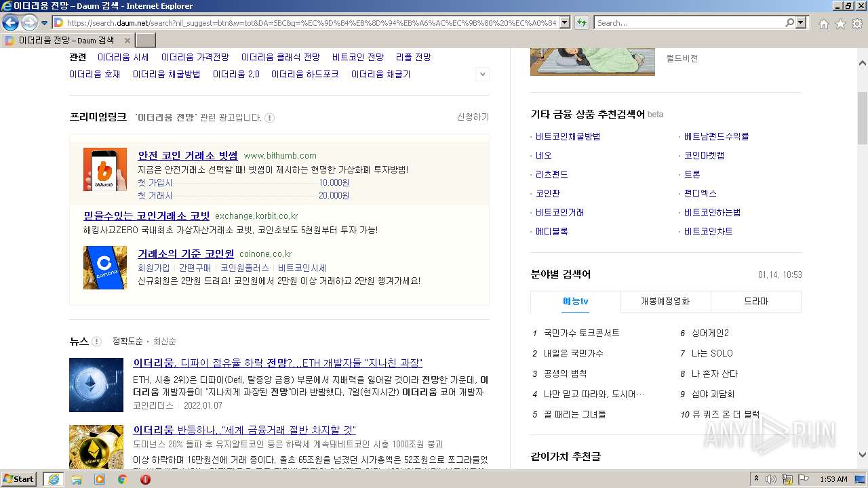
Task: Sort news by 최신순
Action: (165, 341)
